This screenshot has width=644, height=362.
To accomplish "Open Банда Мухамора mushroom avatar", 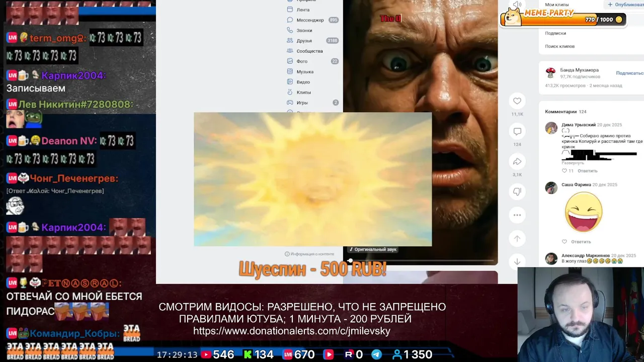I will point(551,73).
